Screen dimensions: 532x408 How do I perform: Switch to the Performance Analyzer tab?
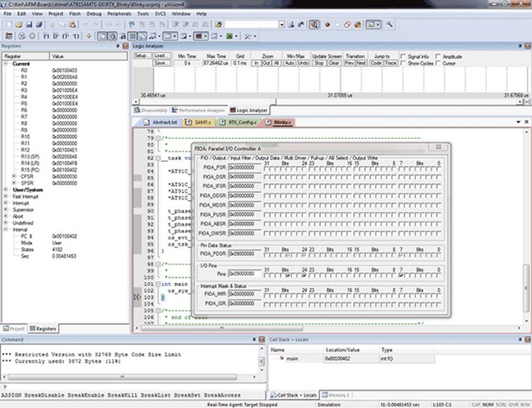[198, 110]
